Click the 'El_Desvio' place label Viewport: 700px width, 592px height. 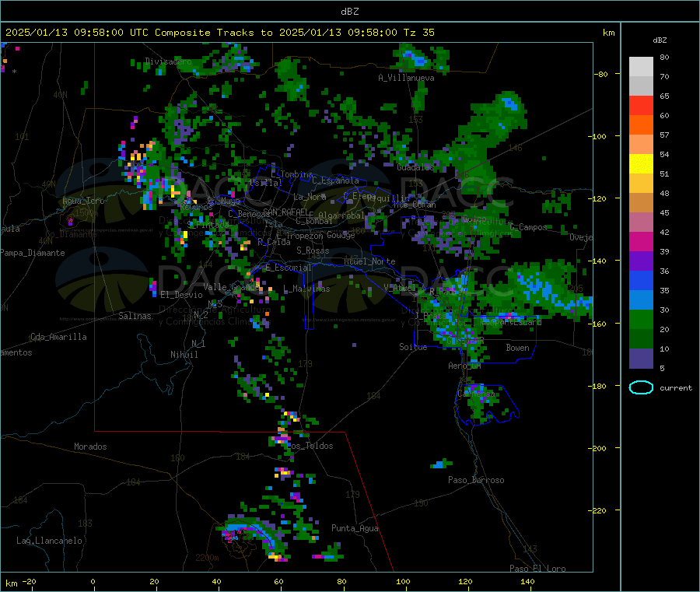pos(181,295)
